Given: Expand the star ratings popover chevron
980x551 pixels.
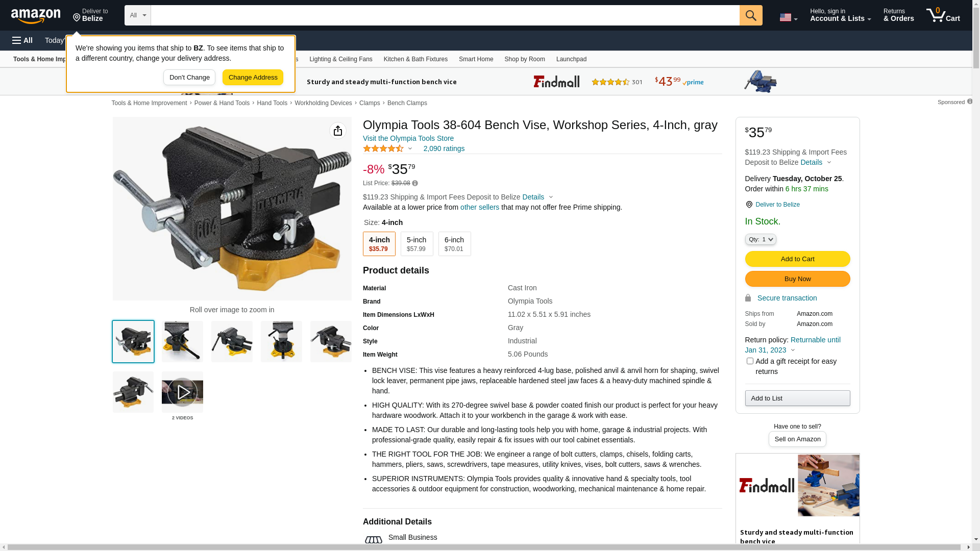Looking at the screenshot, I should (x=410, y=149).
